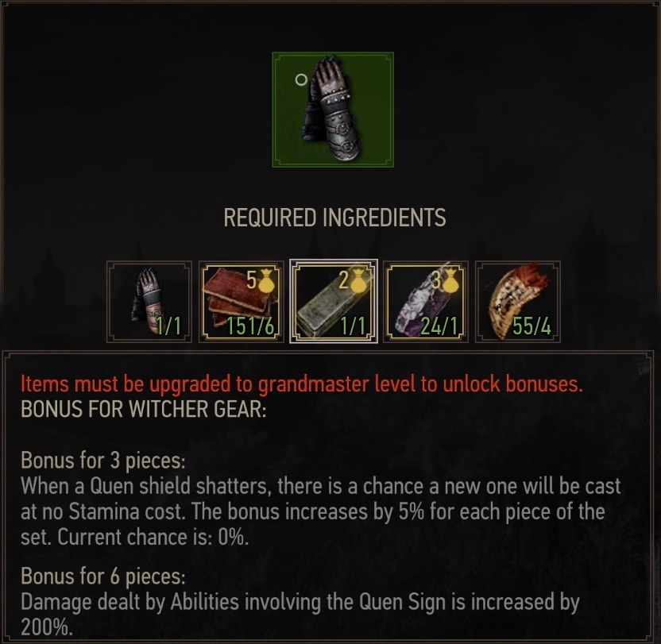This screenshot has width=661, height=644.
Task: Click the gold pouch icon marked 5
Action: (x=267, y=282)
